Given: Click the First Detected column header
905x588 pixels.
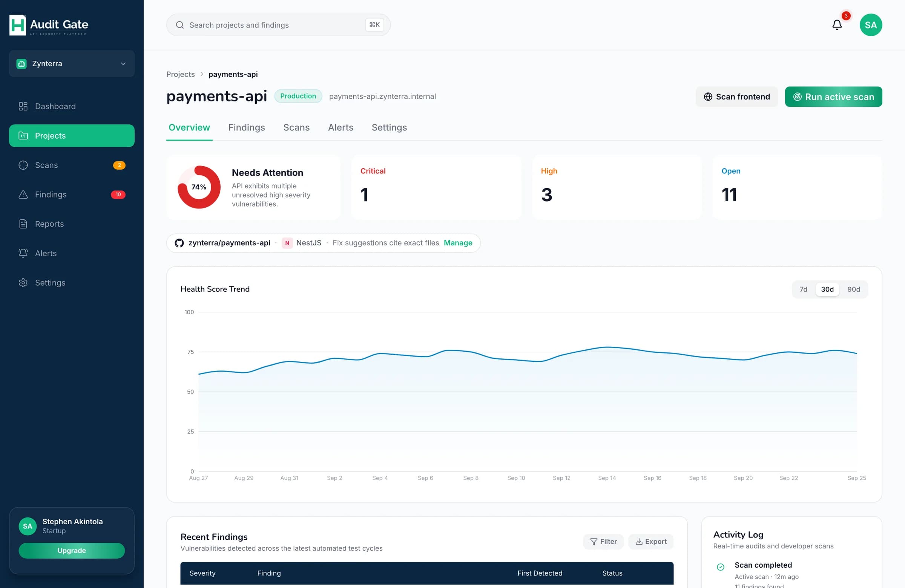Looking at the screenshot, I should (x=540, y=573).
